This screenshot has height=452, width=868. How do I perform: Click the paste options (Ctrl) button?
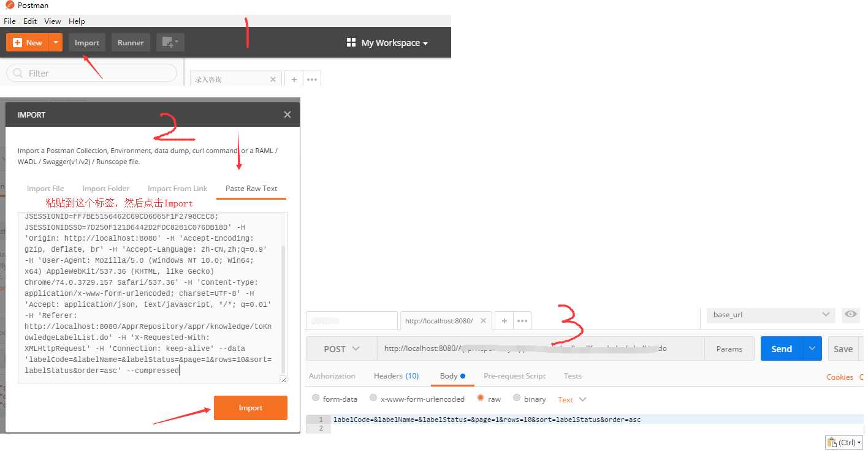[x=845, y=442]
